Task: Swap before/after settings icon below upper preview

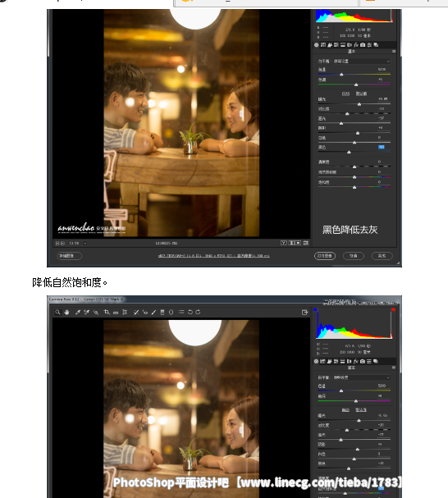Action: click(291, 243)
